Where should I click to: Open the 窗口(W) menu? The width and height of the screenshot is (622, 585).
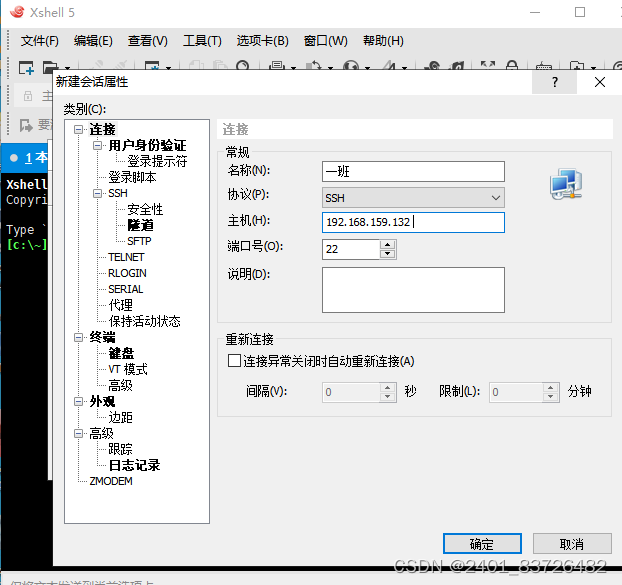(x=325, y=41)
